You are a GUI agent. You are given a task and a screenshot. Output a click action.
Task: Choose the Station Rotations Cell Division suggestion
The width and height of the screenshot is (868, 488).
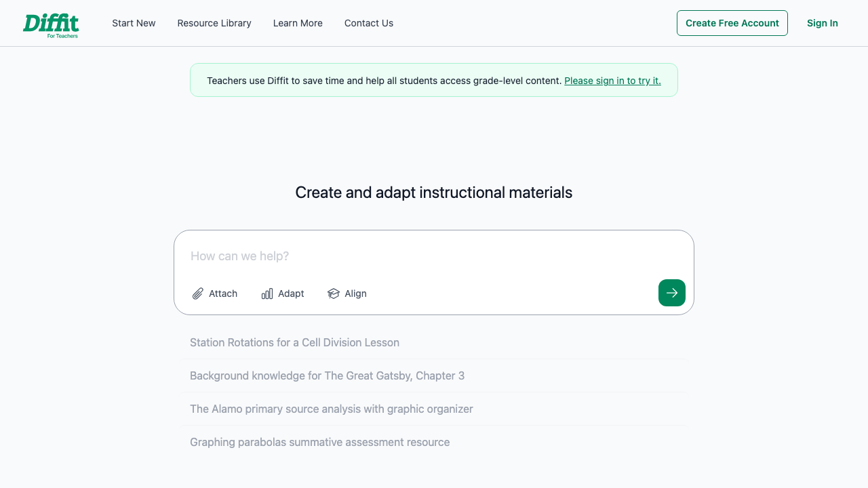coord(294,343)
